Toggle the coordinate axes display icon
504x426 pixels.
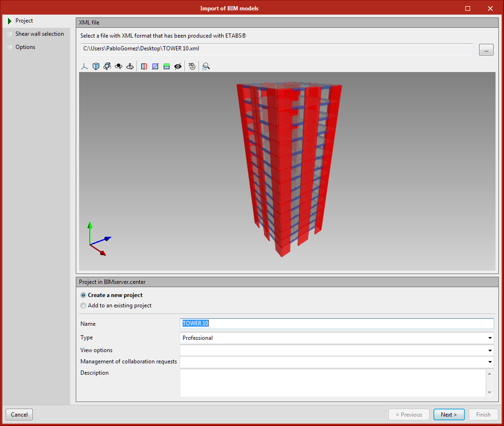pyautogui.click(x=84, y=66)
